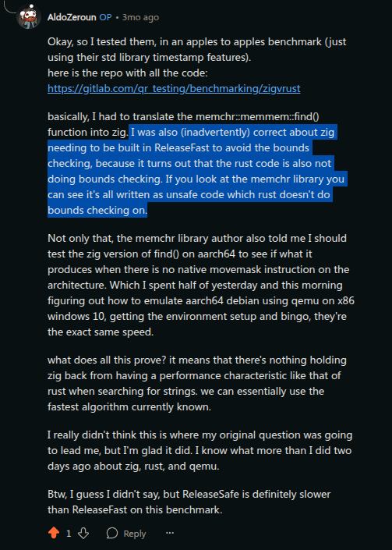Open AldoZeroun's avatar picture
The image size is (392, 550).
coord(29,16)
